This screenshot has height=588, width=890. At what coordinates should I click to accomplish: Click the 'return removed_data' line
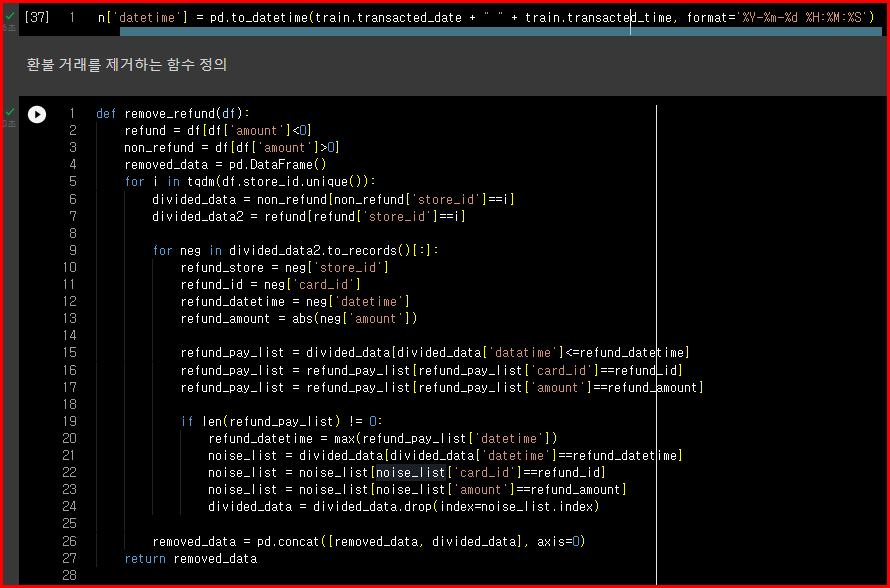pos(191,558)
